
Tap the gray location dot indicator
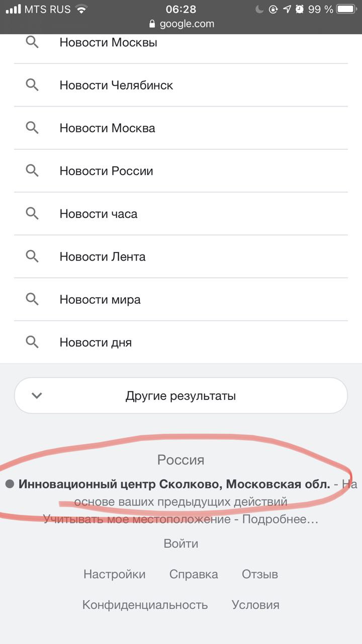10,484
